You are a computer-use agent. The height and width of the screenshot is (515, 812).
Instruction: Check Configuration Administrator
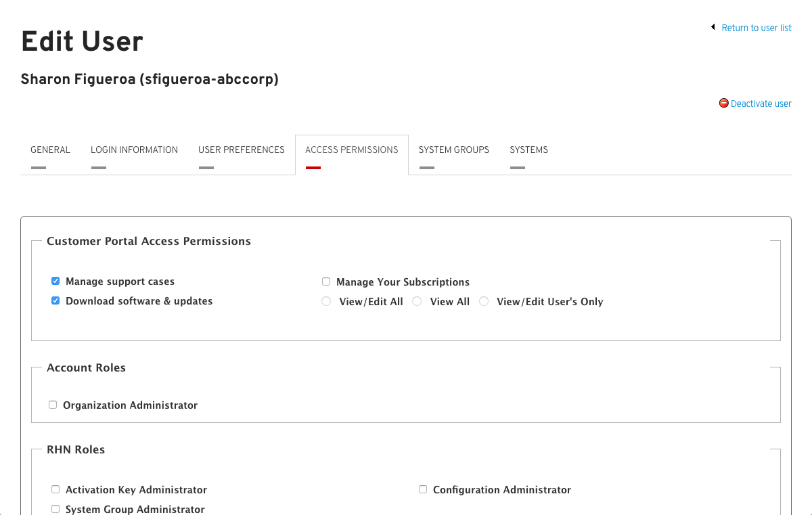(422, 489)
